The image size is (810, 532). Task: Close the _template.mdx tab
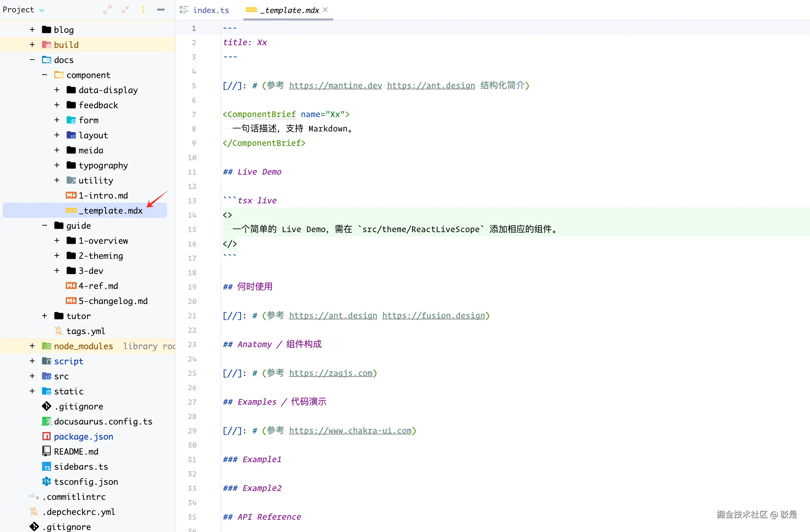(x=325, y=10)
